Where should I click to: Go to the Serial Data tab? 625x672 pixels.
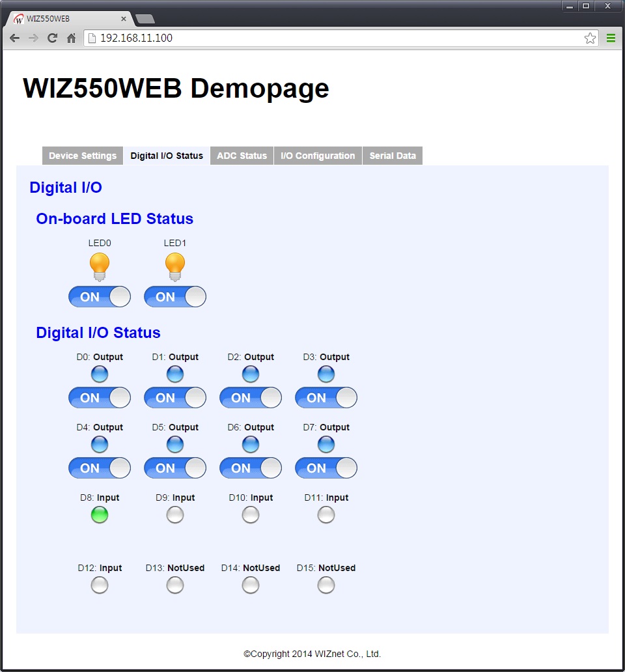click(x=393, y=156)
